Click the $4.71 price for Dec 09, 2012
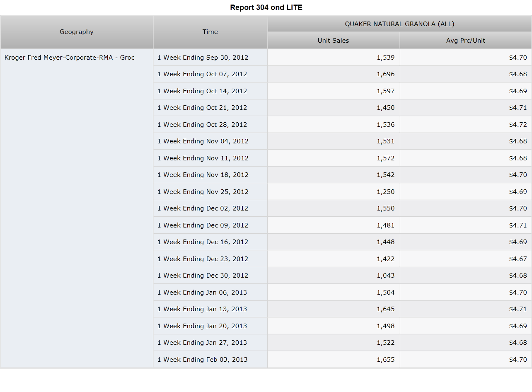This screenshot has width=532, height=392. coord(518,225)
